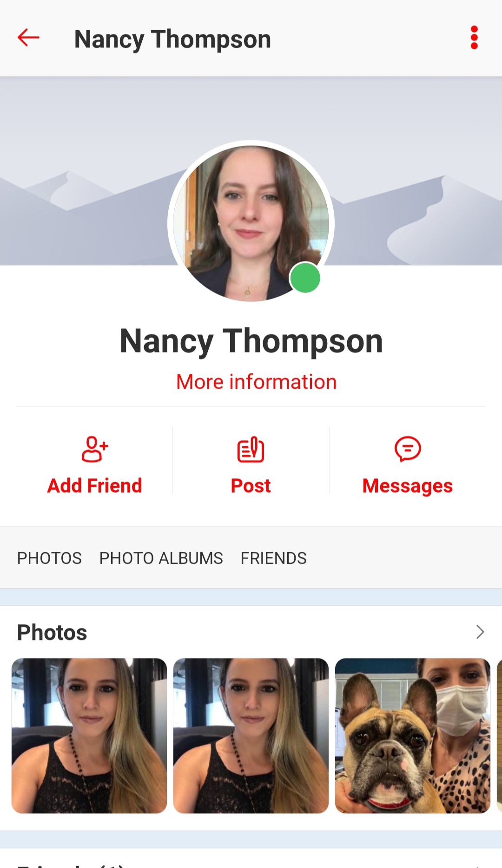Tap the red back arrow icon
The width and height of the screenshot is (502, 868).
coord(28,38)
